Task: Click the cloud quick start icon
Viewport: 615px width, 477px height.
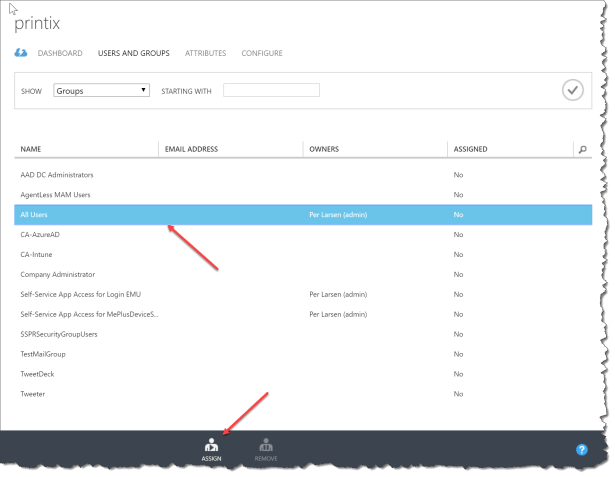Action: [21, 53]
